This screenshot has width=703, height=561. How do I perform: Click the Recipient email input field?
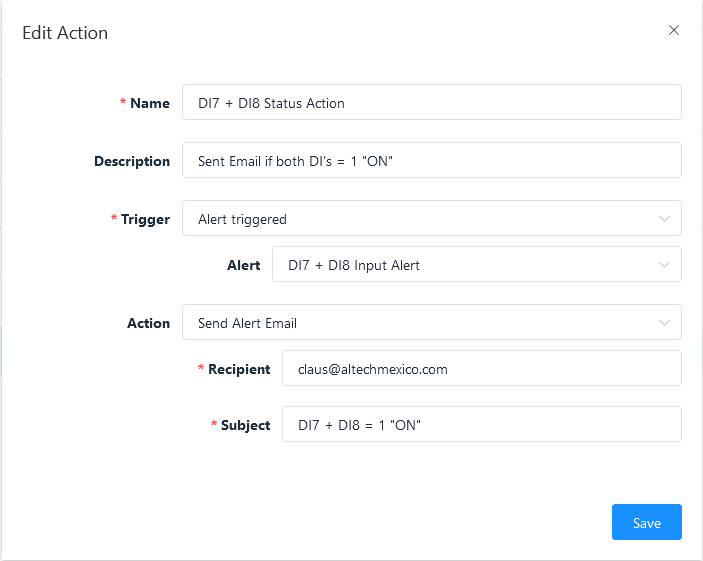481,369
